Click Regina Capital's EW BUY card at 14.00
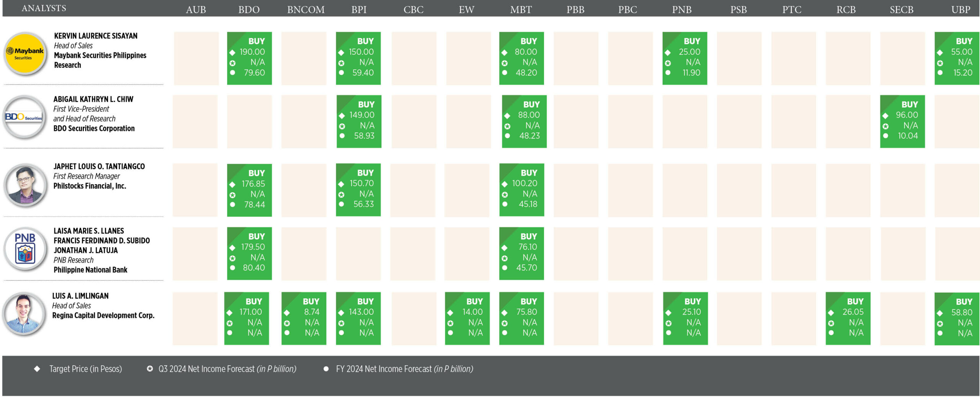The height and width of the screenshot is (397, 980). tap(467, 319)
